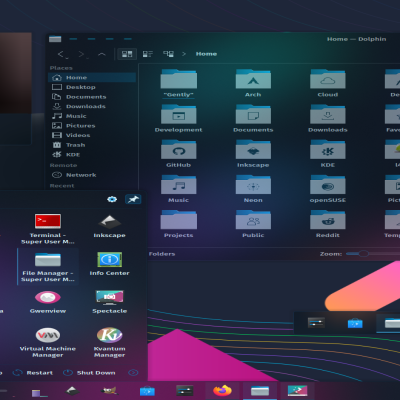The width and height of the screenshot is (400, 400).
Task: Expand more power options arrow beside Shut Down
Action: click(x=133, y=373)
